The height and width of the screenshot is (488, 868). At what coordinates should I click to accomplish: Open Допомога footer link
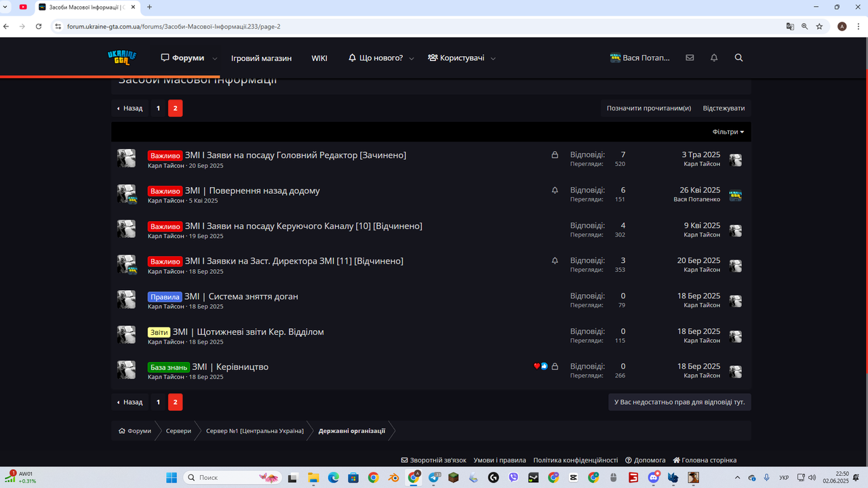pos(646,460)
